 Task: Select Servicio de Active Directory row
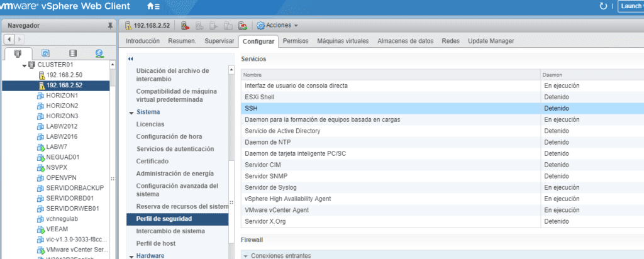coord(442,131)
